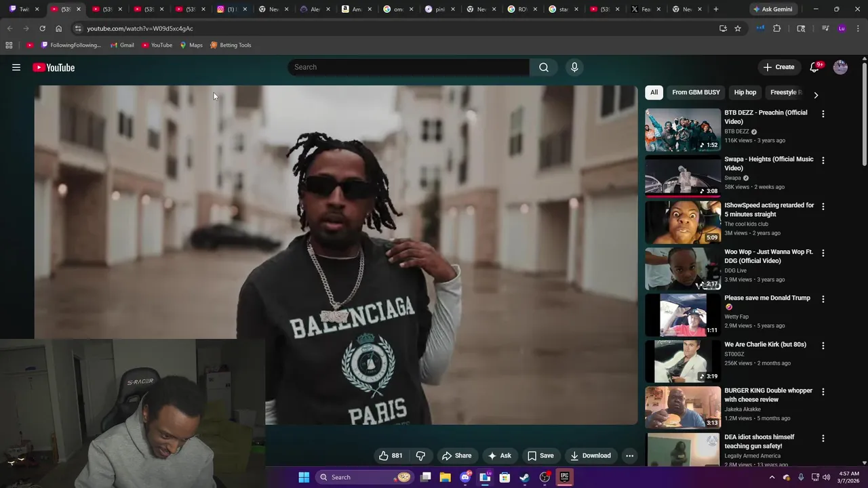Open Discord from the taskbar
868x488 pixels.
point(465,477)
